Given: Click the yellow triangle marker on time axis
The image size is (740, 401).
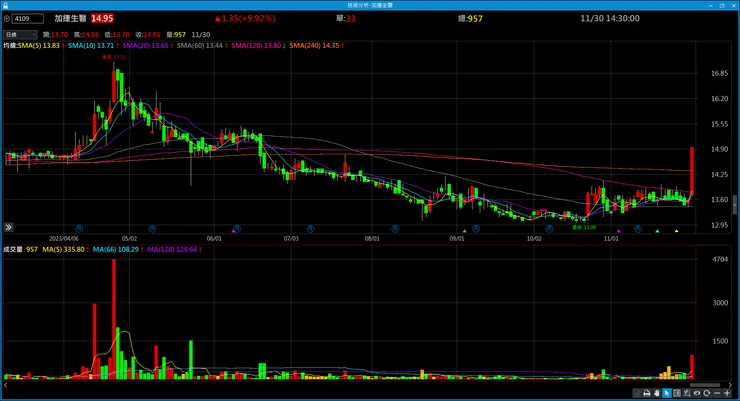Looking at the screenshot, I should tap(676, 231).
